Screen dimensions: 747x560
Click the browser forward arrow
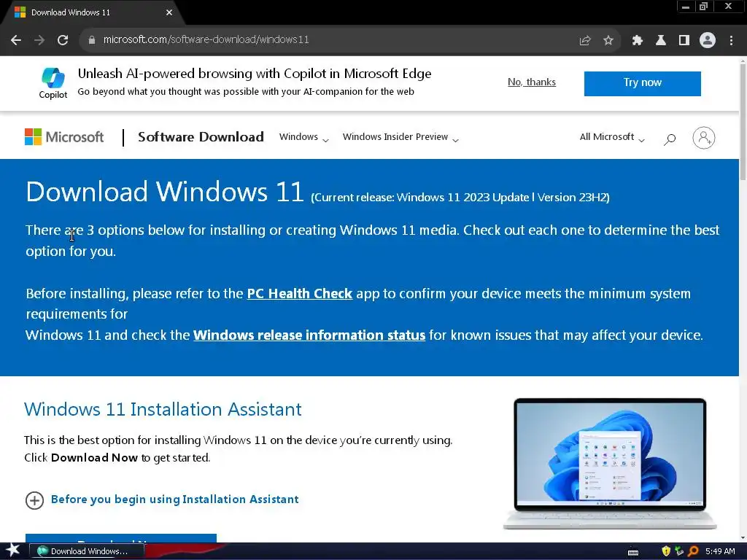tap(39, 40)
